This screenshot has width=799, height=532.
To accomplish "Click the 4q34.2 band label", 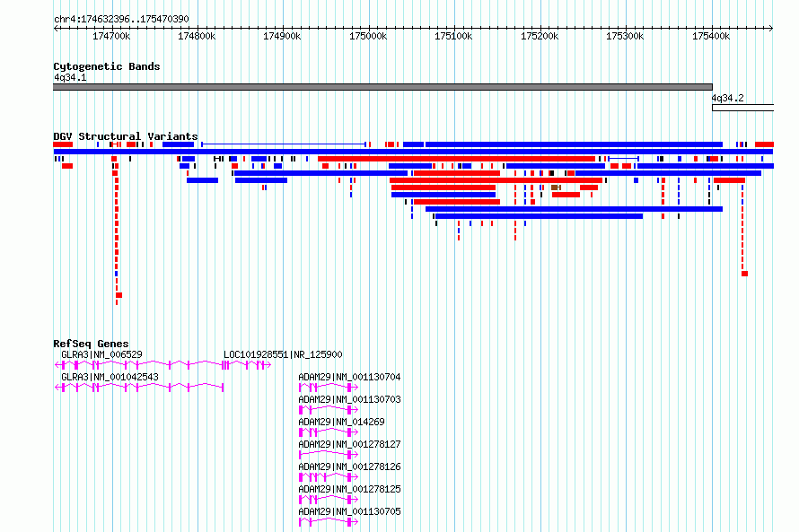I will pos(728,98).
